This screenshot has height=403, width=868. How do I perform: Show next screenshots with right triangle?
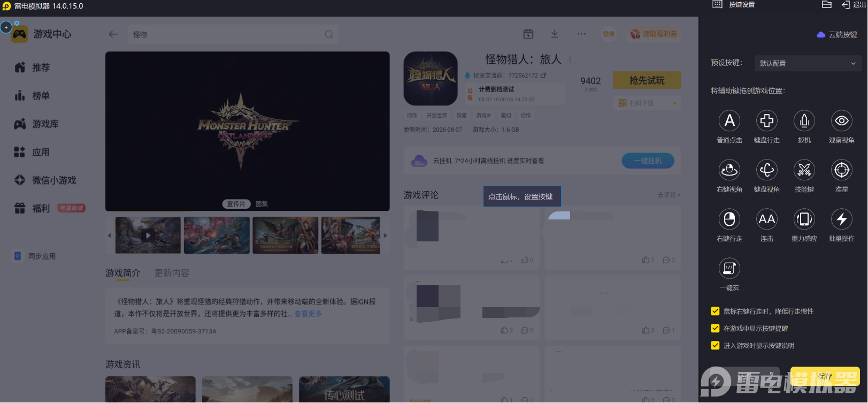[x=385, y=235]
